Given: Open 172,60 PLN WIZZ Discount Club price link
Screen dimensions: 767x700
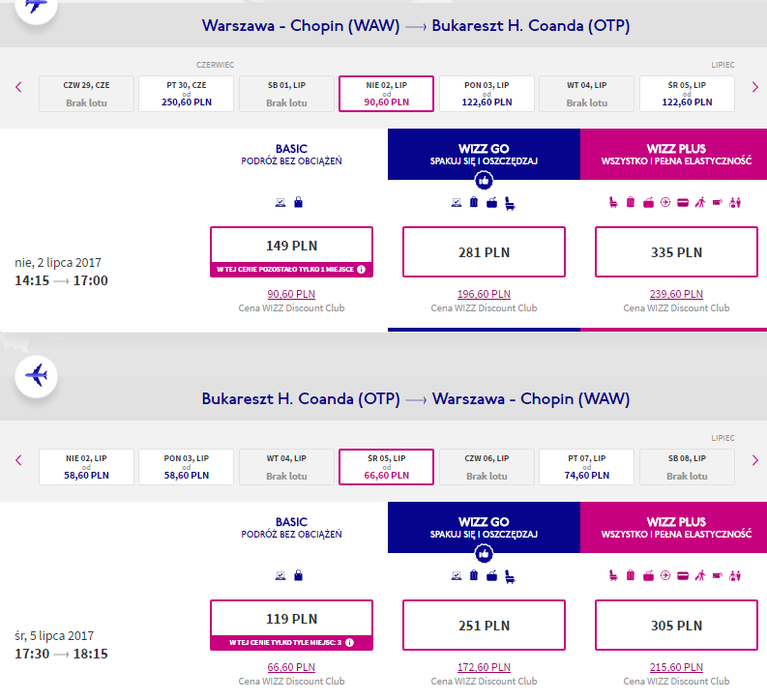Looking at the screenshot, I should pyautogui.click(x=484, y=667).
